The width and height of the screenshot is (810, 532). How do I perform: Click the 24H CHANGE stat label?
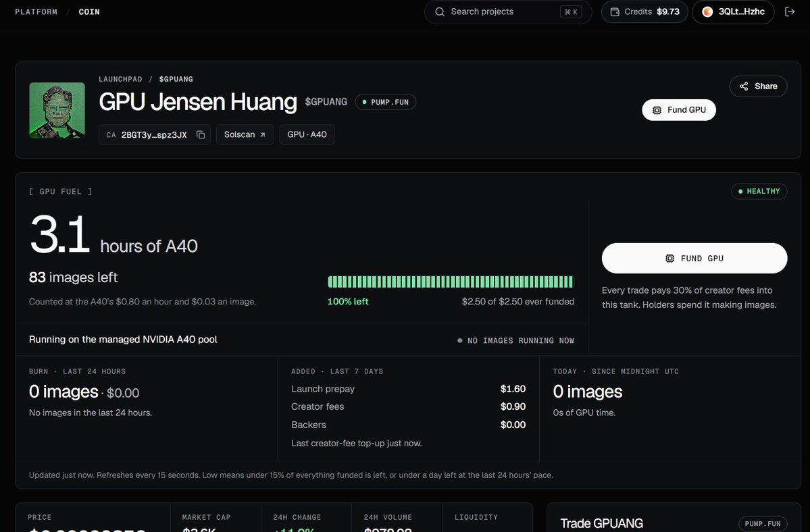pos(297,517)
